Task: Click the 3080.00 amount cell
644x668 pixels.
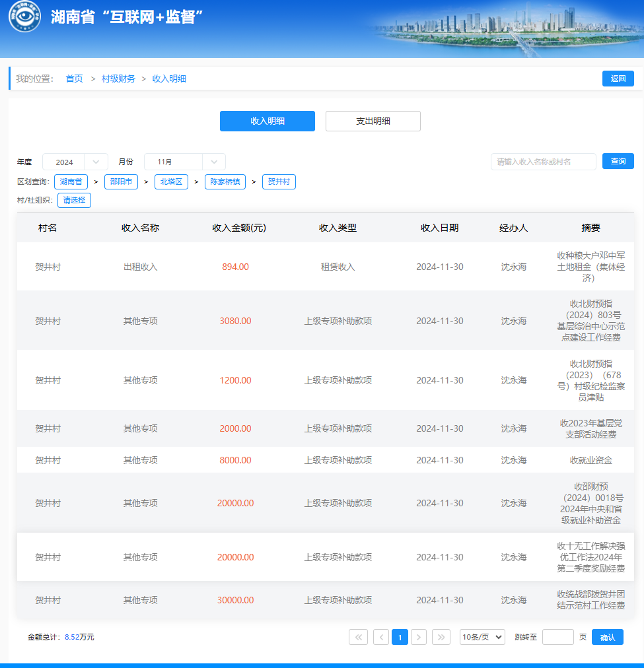Action: pyautogui.click(x=235, y=321)
